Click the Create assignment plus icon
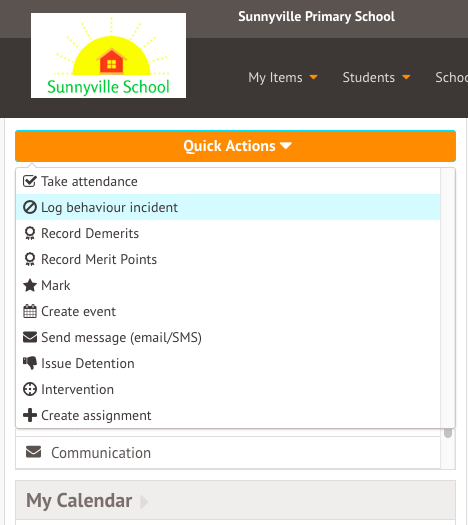 [x=30, y=415]
